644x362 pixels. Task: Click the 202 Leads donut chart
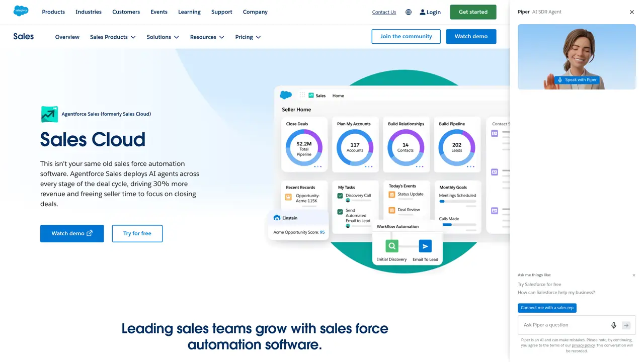coord(457,148)
